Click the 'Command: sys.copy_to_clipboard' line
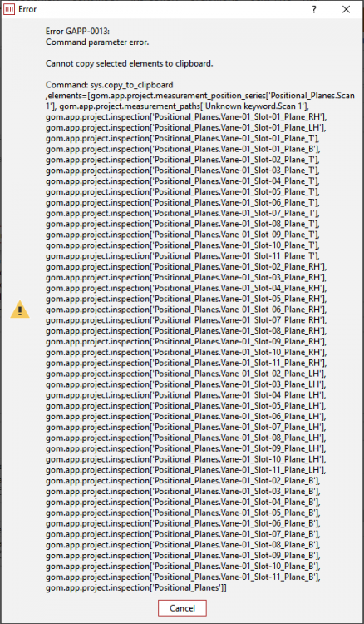 point(109,85)
